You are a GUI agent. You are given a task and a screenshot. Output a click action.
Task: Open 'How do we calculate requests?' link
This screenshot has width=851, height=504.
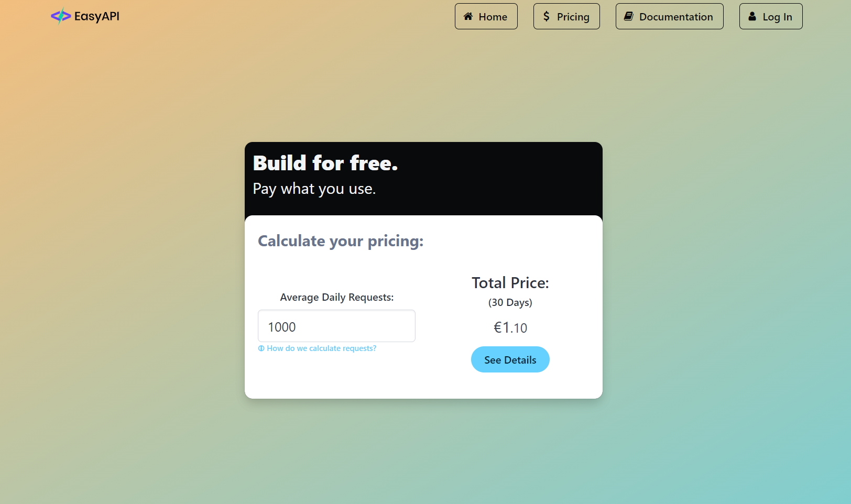[x=321, y=348]
